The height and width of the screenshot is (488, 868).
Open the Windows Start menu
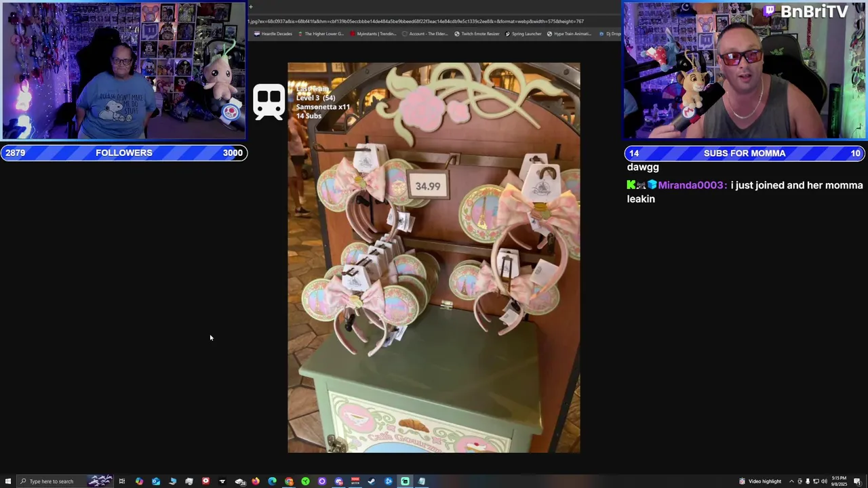tap(8, 481)
